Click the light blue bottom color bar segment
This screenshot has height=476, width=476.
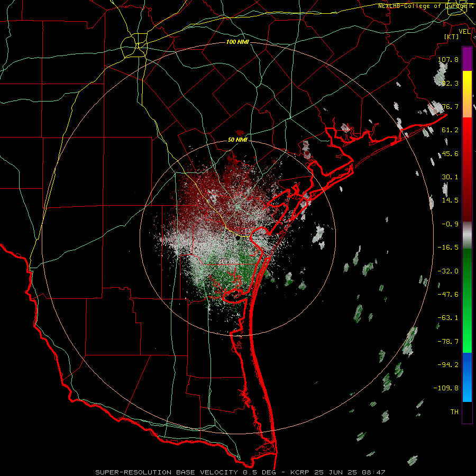[467, 391]
